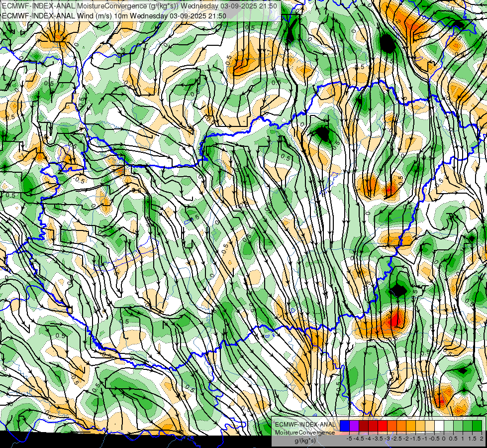Click the purple legend swatch (-5 to -4.5)
This screenshot has height=448, width=487.
pos(354,426)
